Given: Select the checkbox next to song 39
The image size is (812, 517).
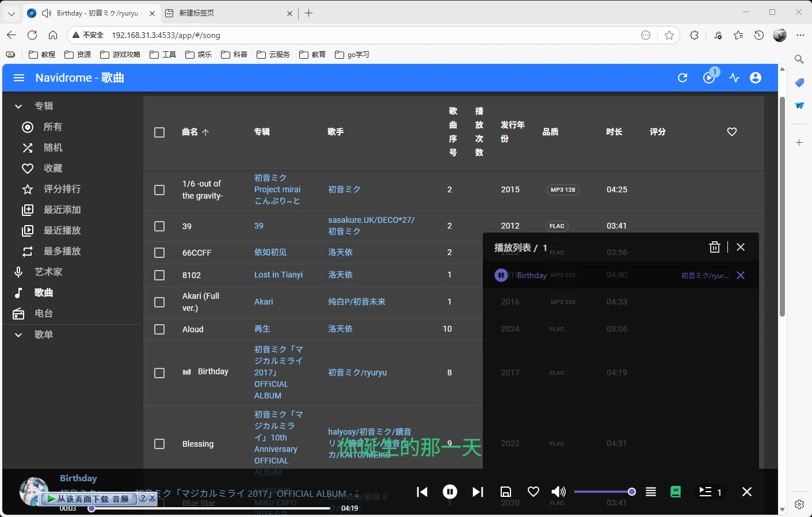Looking at the screenshot, I should point(159,226).
